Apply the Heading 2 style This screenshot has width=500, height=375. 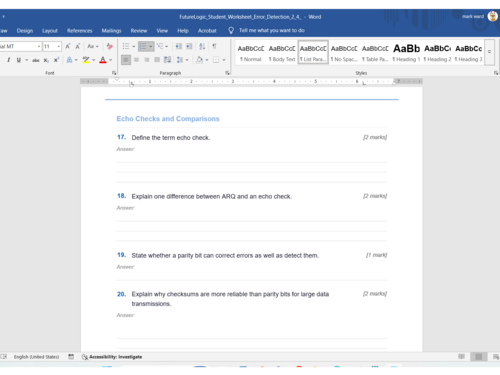coord(437,53)
